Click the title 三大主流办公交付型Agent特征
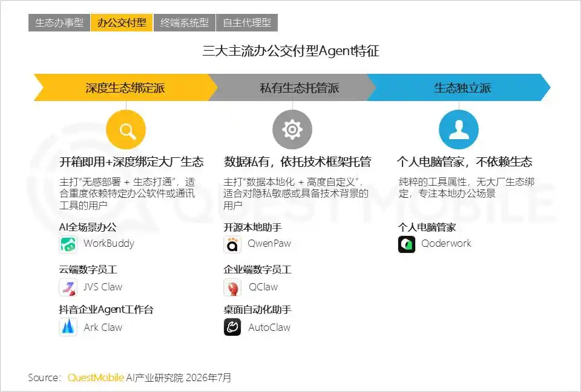Viewport: 581px width, 392px height. 290,51
